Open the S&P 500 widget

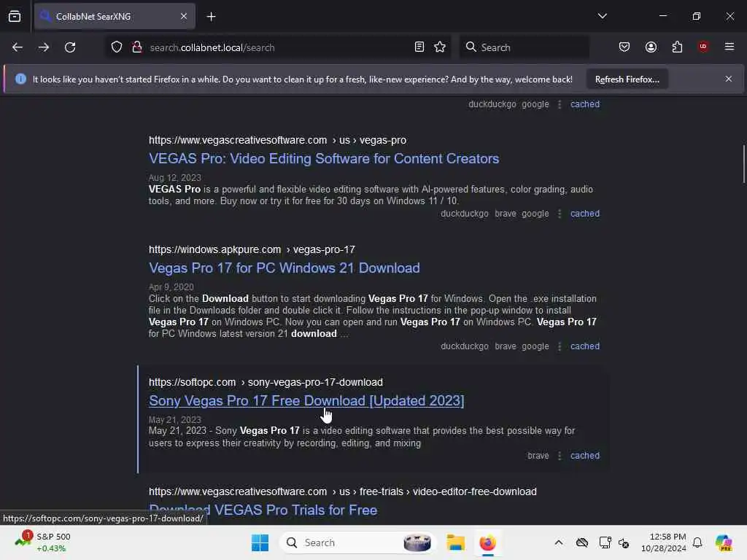pos(43,542)
